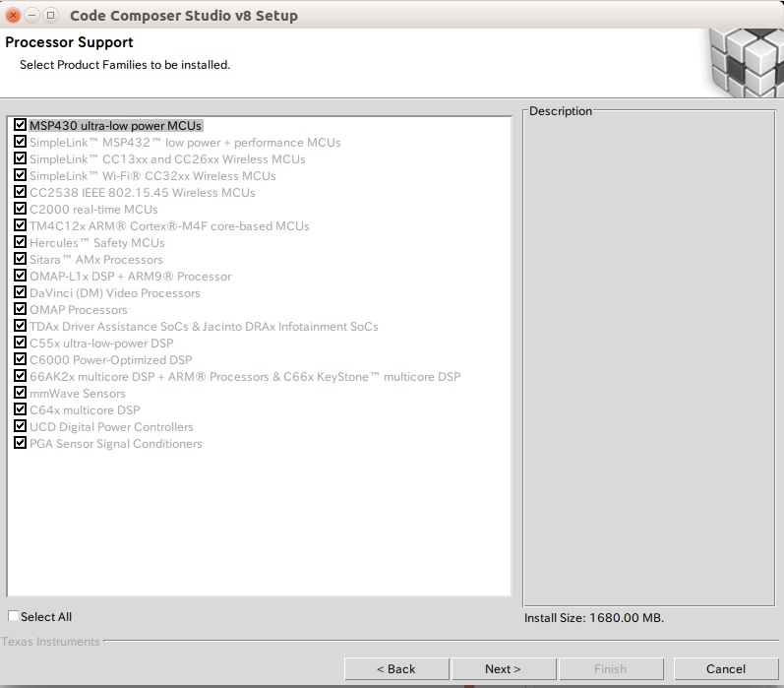Toggle Sitara AMx Processors checkbox
Viewport: 784px width, 688px height.
click(x=20, y=259)
